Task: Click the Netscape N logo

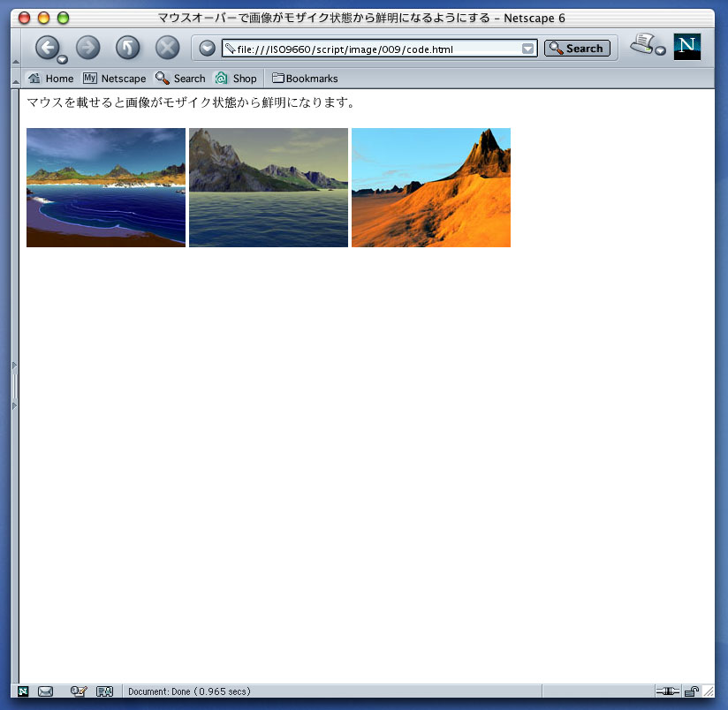Action: point(686,47)
